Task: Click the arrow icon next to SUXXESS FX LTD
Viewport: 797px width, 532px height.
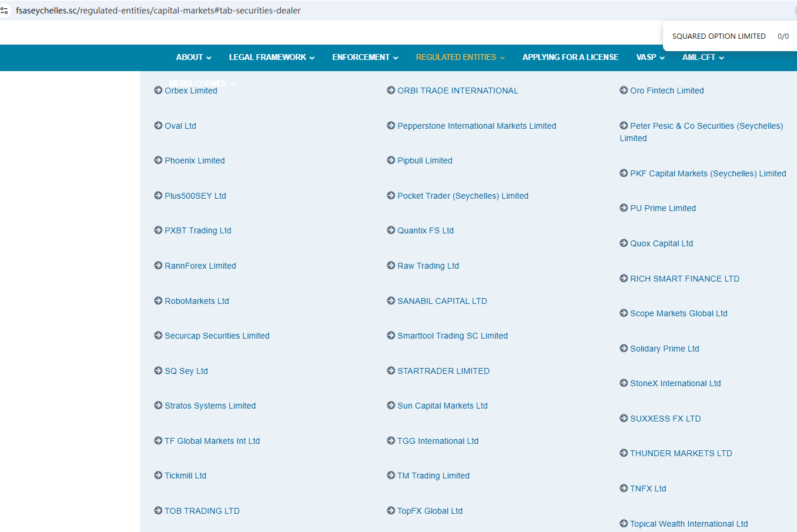Action: tap(624, 419)
